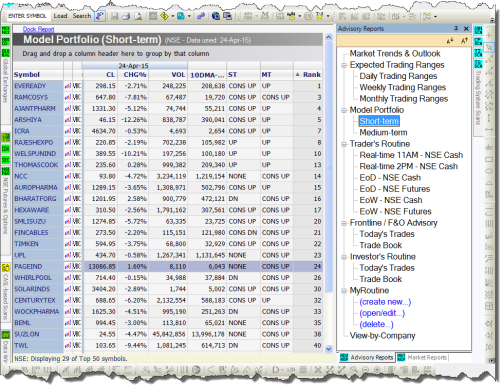Select the ARSHIYA symbol cell
The image size is (500, 385).
coord(38,120)
